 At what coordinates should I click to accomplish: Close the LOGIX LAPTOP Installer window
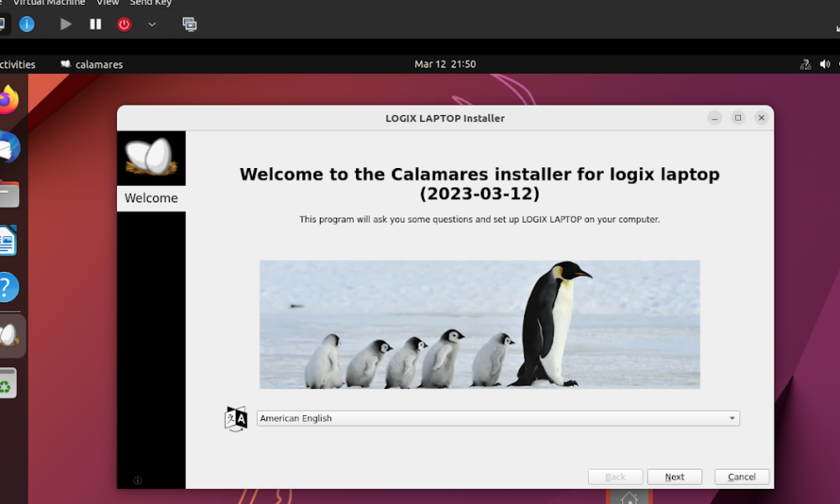pyautogui.click(x=761, y=118)
